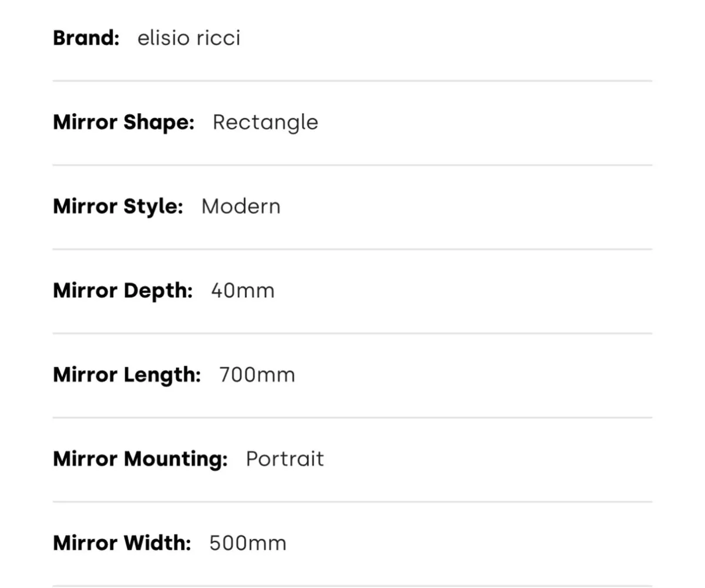Viewport: 705px width, 588px height.
Task: Click the Mirror Depth label
Action: (122, 290)
